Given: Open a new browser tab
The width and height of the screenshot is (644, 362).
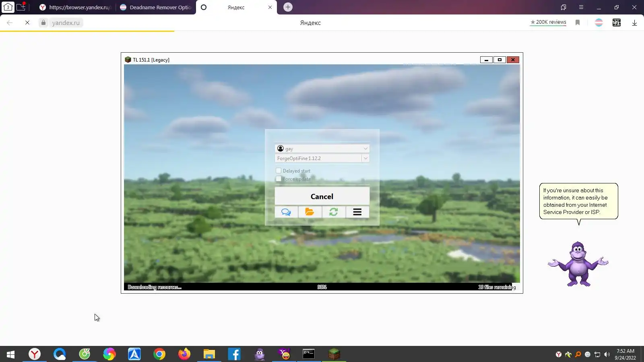Looking at the screenshot, I should coord(288,7).
